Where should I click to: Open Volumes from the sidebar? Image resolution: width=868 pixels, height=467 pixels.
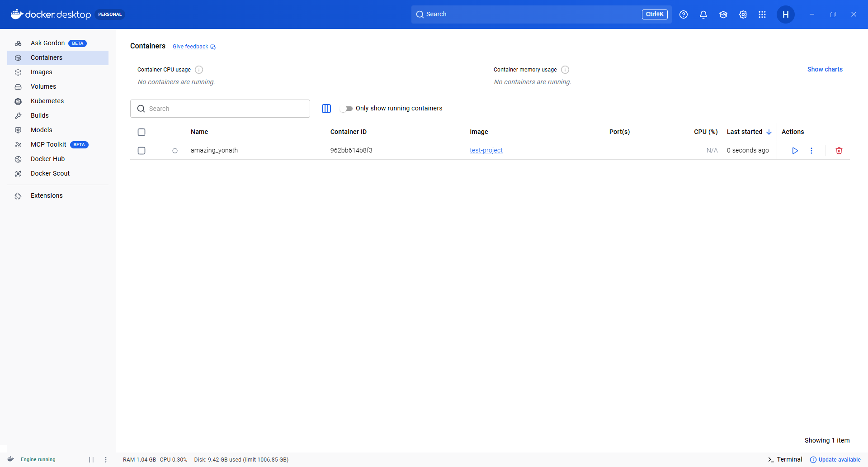43,86
